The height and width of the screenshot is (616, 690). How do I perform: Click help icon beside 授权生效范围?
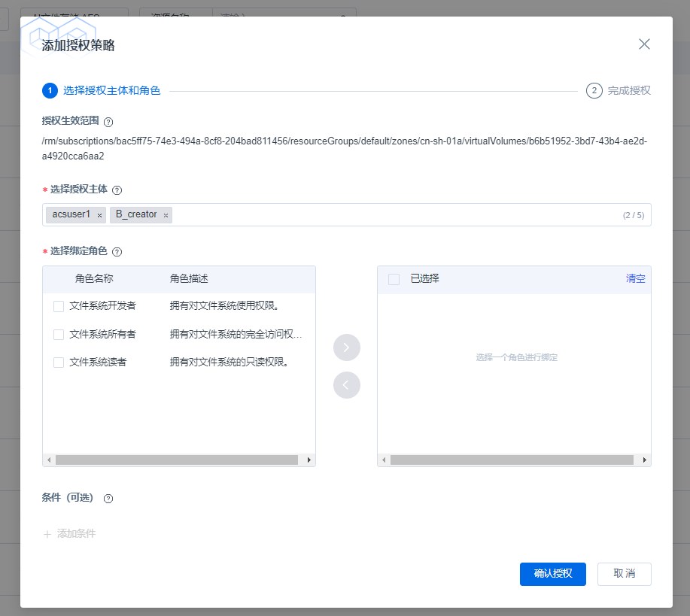coord(108,122)
